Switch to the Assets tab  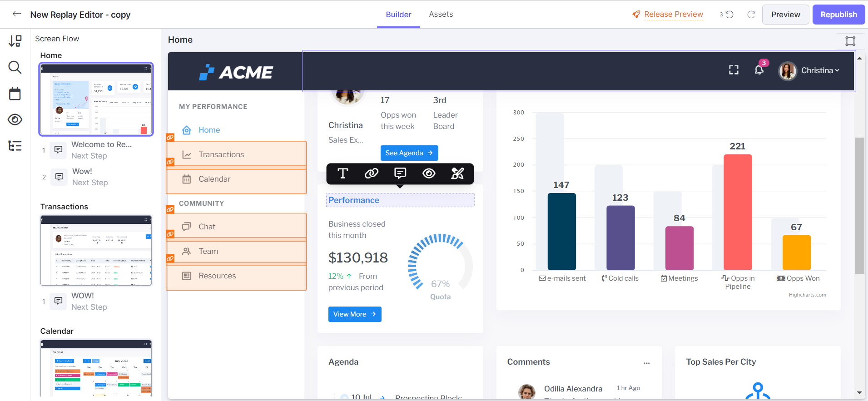(441, 14)
